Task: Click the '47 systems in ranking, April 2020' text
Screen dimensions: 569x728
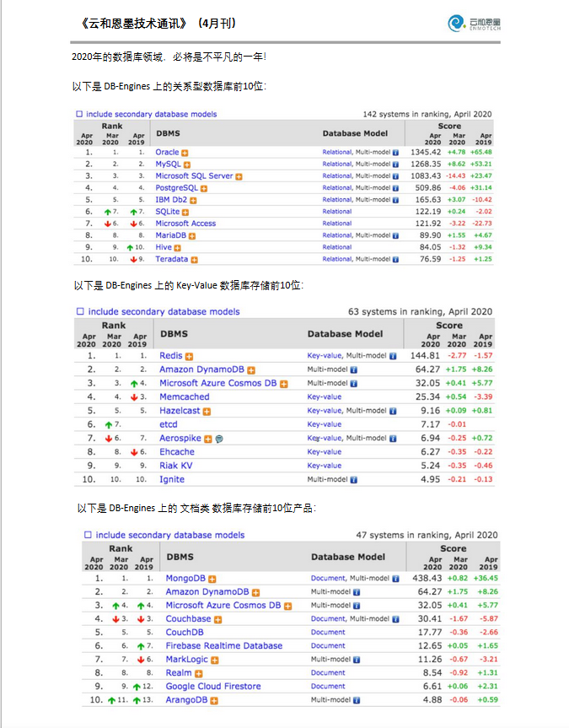Action: [x=427, y=535]
